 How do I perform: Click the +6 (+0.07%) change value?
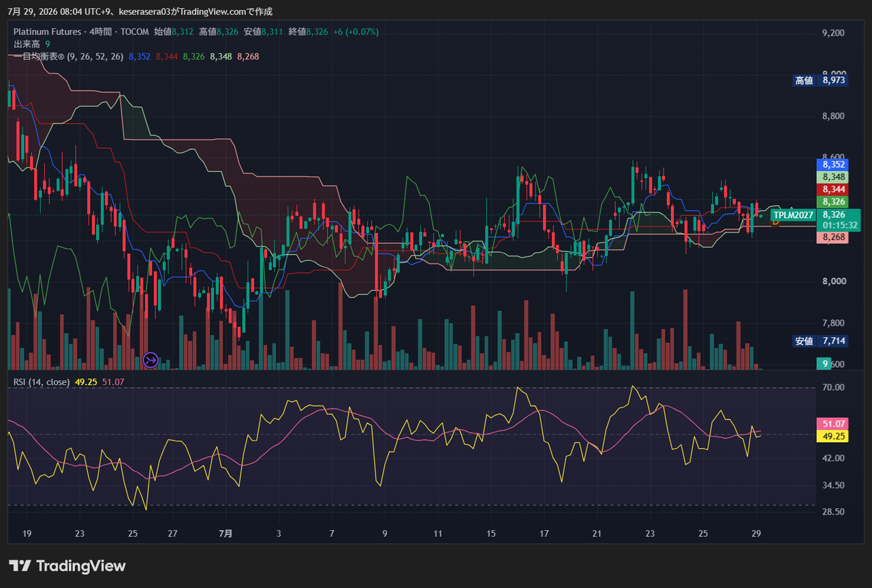coord(356,31)
